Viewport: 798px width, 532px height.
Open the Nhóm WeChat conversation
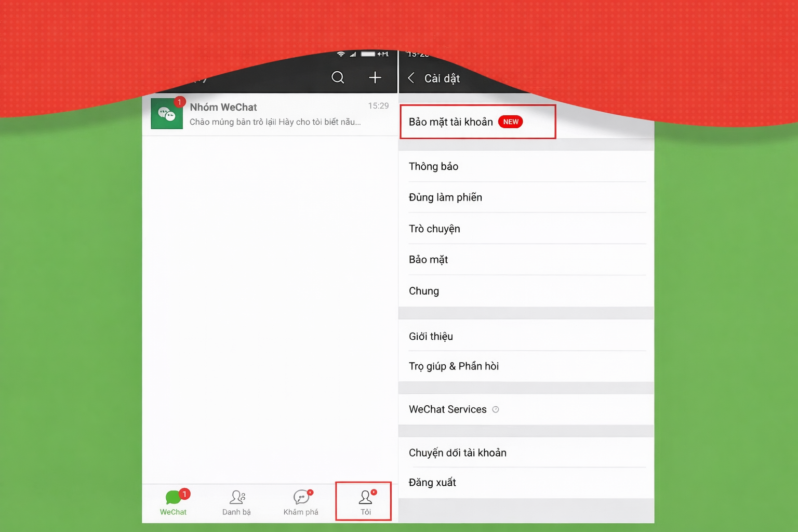pos(260,113)
